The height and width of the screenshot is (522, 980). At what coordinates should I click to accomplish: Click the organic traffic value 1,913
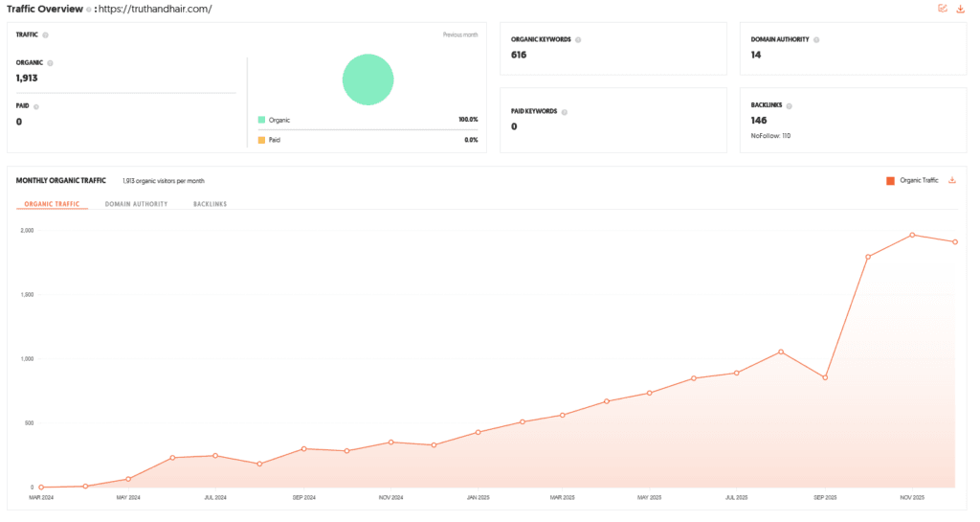[27, 79]
